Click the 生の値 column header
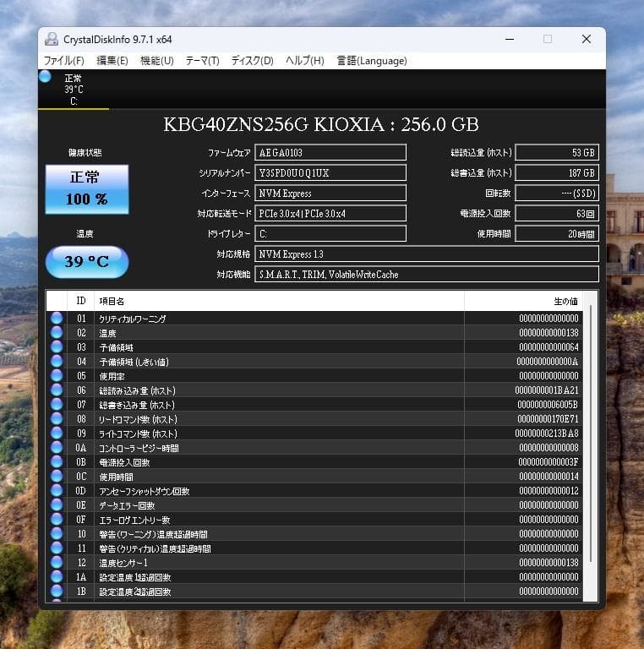 523,301
